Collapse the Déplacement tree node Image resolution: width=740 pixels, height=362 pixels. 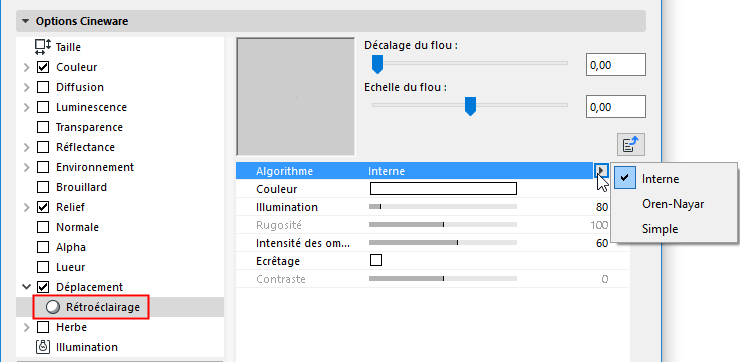click(x=26, y=287)
